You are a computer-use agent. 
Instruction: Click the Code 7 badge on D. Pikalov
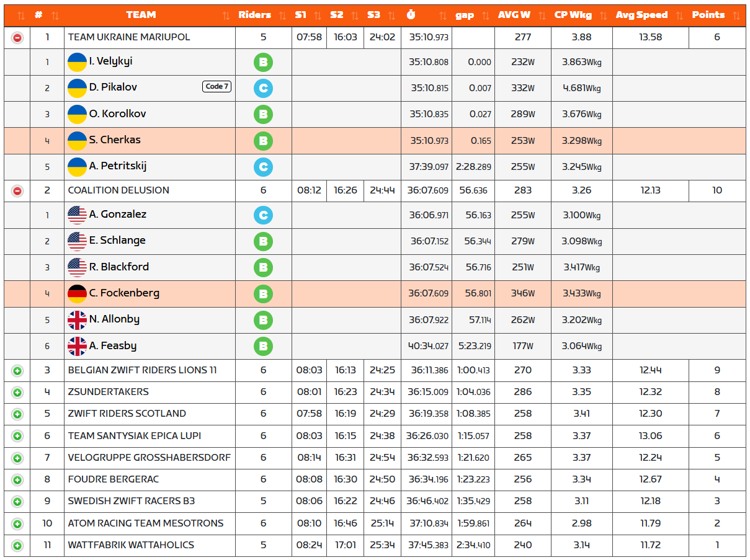click(x=217, y=87)
